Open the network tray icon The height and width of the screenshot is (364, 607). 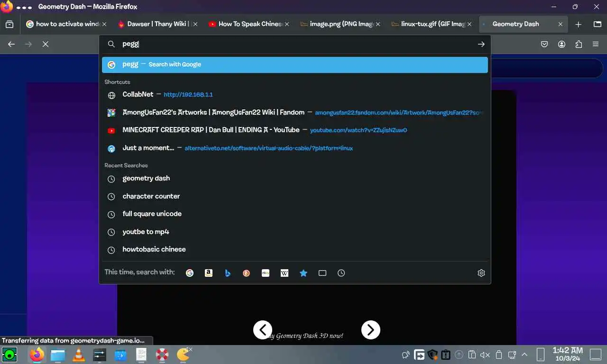(512, 355)
